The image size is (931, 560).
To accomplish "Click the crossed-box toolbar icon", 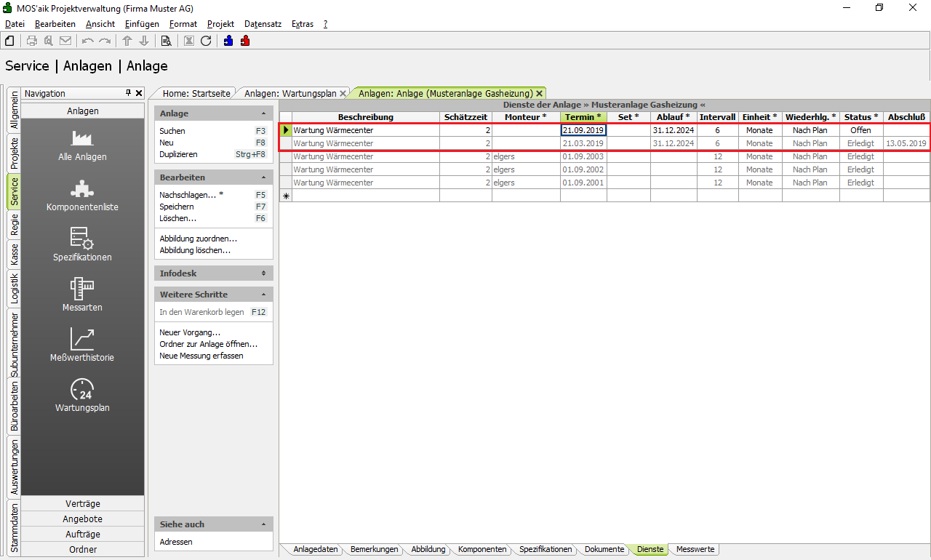I will (189, 41).
